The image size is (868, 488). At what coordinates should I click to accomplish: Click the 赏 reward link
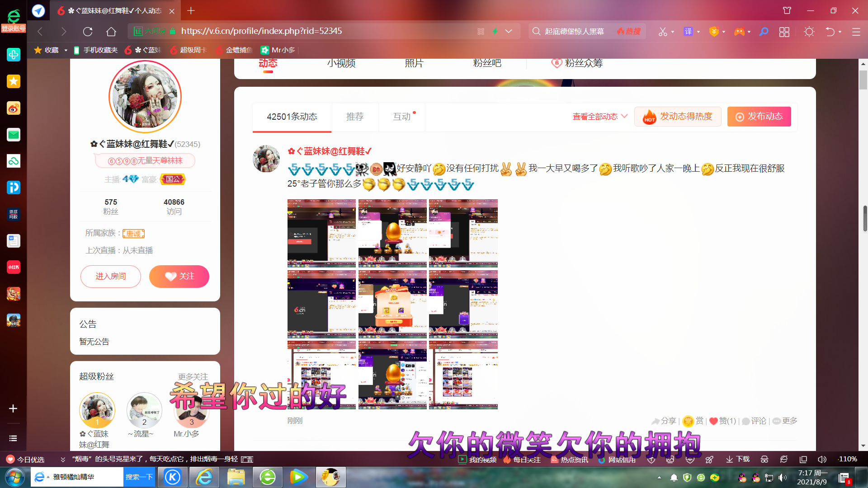[693, 421]
